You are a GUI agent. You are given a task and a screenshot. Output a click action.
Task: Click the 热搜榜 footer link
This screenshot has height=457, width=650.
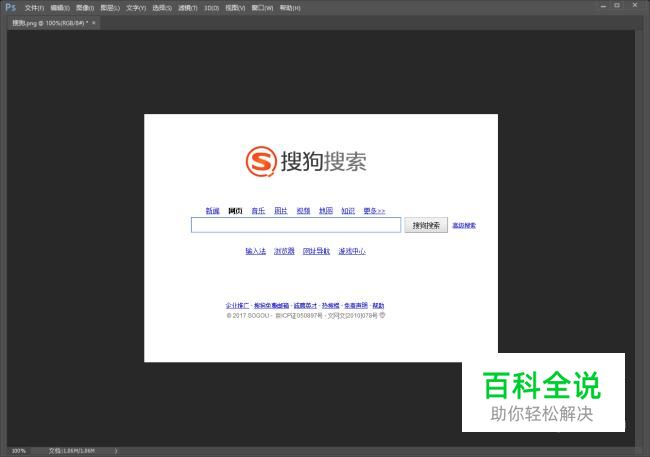point(330,306)
